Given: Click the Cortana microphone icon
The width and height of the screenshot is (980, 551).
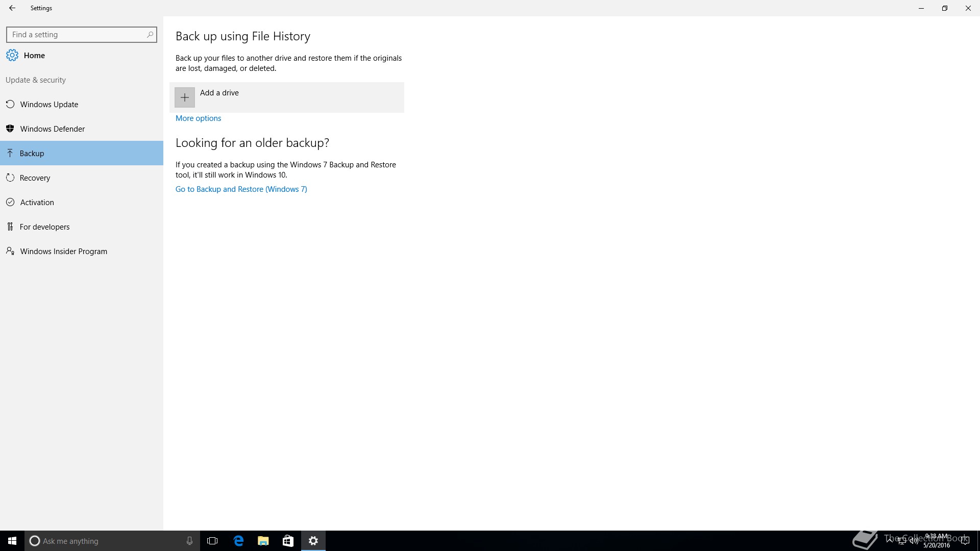Looking at the screenshot, I should click(x=189, y=541).
